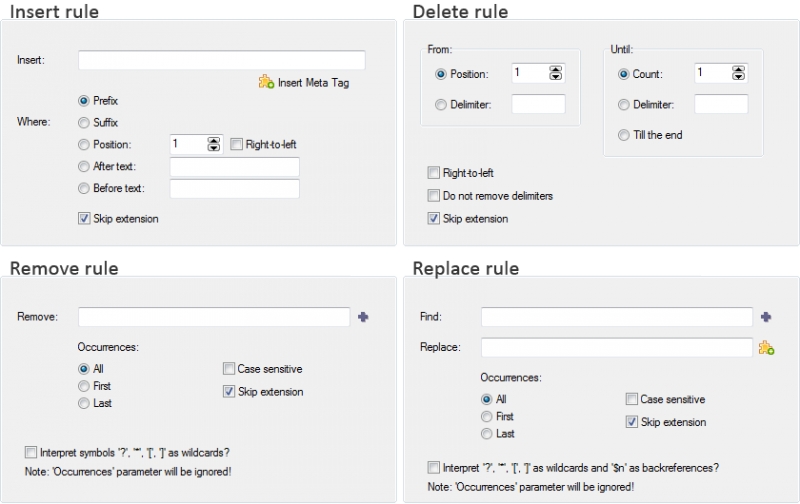This screenshot has height=504, width=800.
Task: Click the plus icon beside Remove field
Action: 363,317
